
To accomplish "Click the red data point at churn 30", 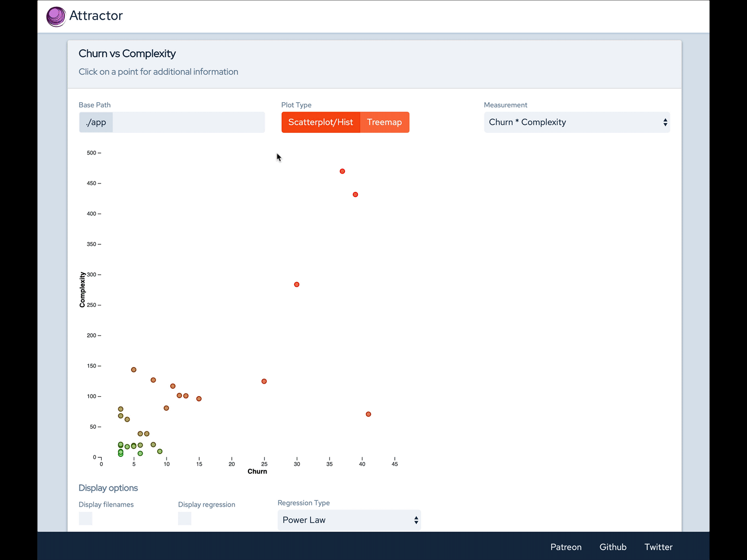I will (x=297, y=285).
